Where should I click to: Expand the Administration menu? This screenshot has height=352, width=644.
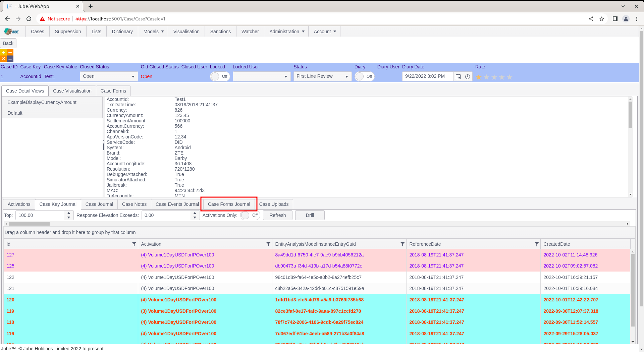(287, 32)
